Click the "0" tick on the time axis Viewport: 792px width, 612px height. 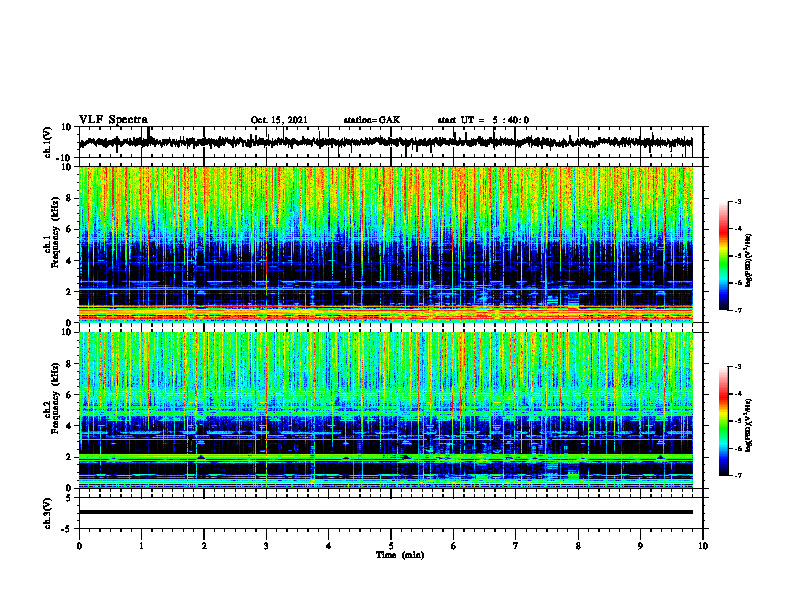point(79,546)
